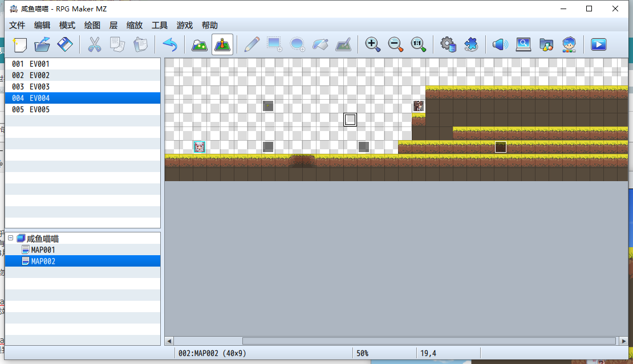The height and width of the screenshot is (364, 633).
Task: Select the Pencil drawing tool
Action: pyautogui.click(x=251, y=44)
